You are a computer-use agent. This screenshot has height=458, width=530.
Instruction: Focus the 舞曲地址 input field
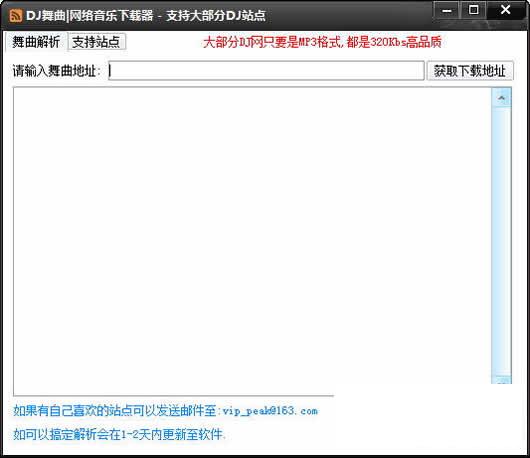tap(266, 71)
